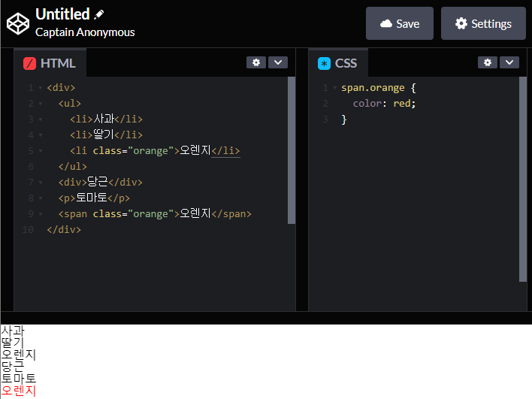Click red 오렌지 text in preview
The image size is (532, 399).
click(18, 391)
